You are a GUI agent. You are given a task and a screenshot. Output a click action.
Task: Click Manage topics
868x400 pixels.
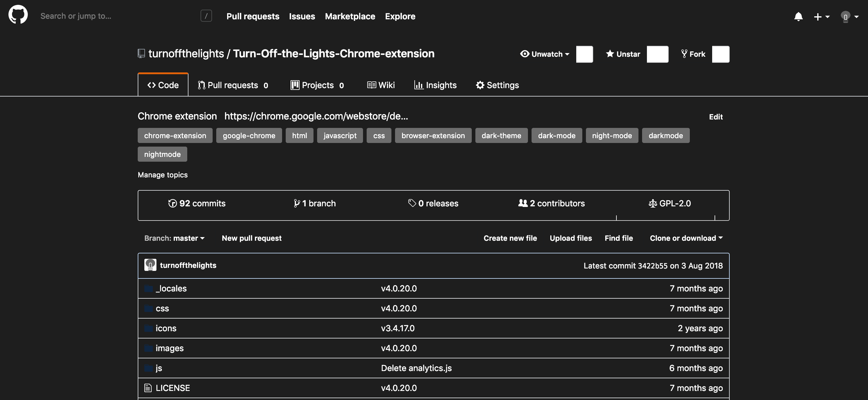click(163, 175)
